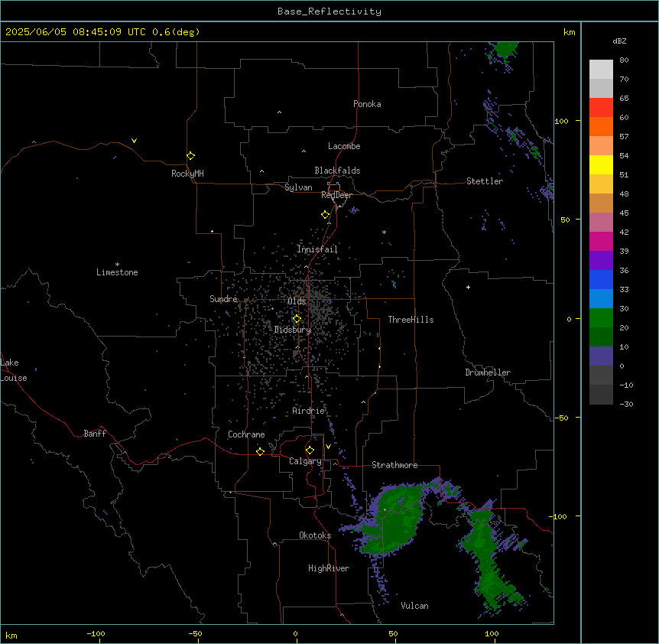The height and width of the screenshot is (644, 659).
Task: Pick the yellow 54-51 dBZ legend swatch
Action: pyautogui.click(x=601, y=164)
